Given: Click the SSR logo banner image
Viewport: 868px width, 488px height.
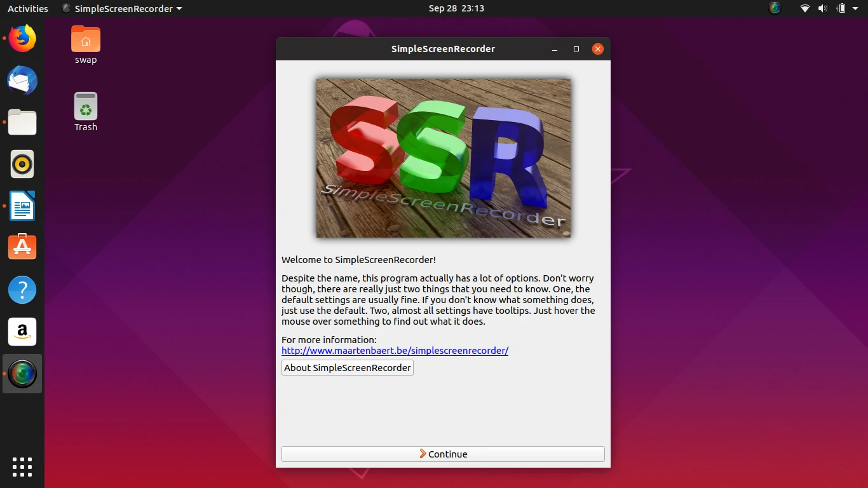Looking at the screenshot, I should tap(444, 158).
